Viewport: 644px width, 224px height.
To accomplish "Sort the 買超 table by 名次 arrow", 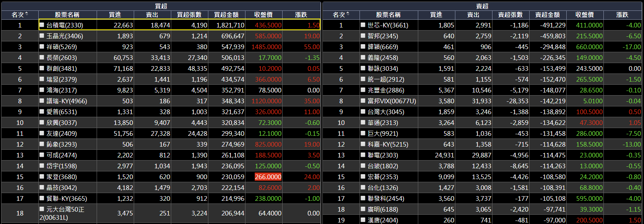I will [27, 14].
